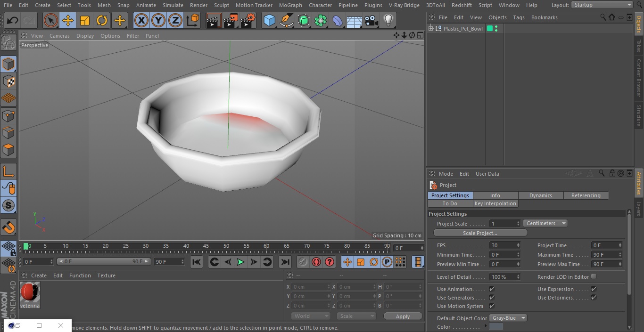Image resolution: width=644 pixels, height=332 pixels.
Task: Open the MoGraph menu
Action: click(x=290, y=5)
